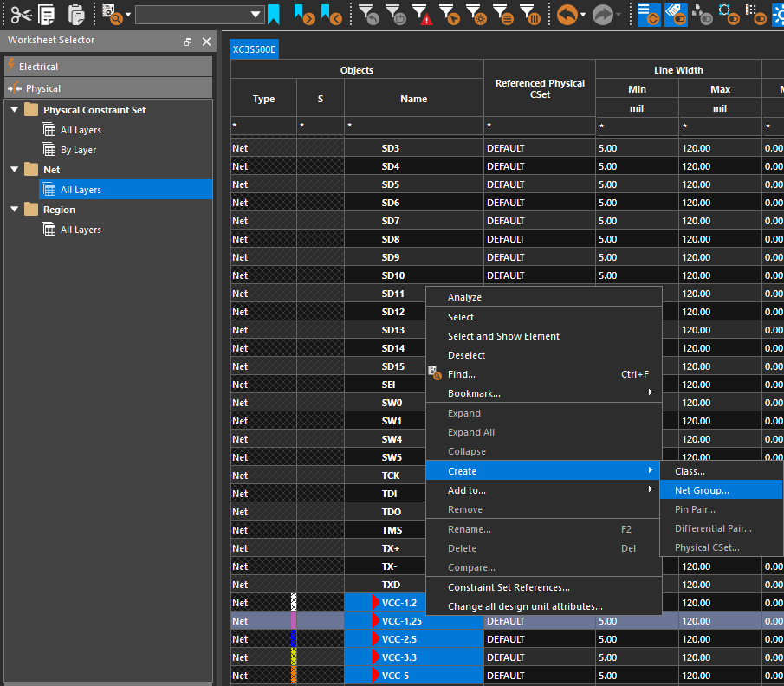The width and height of the screenshot is (784, 686).
Task: Open Constraint Set References... menu entry
Action: [509, 587]
